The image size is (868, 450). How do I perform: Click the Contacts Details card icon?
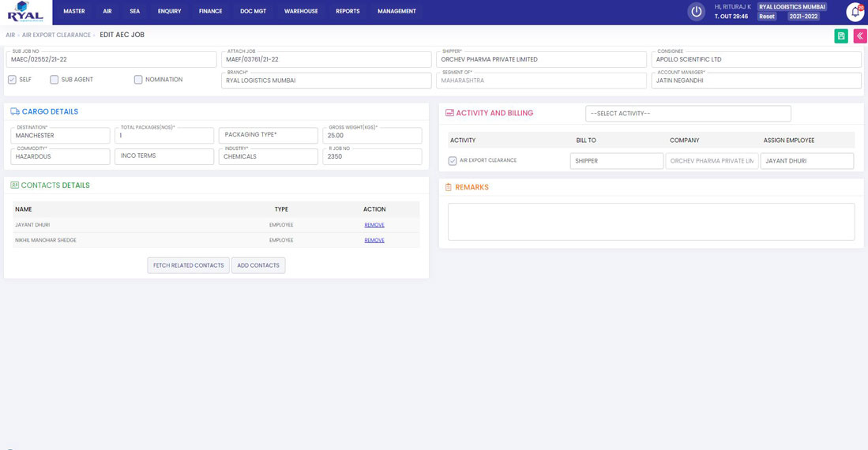click(x=14, y=186)
